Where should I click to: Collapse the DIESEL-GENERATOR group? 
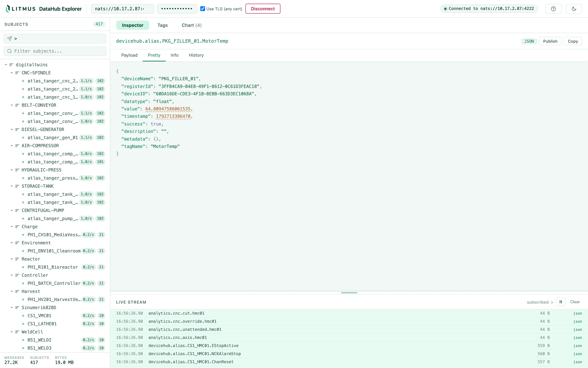tap(12, 130)
